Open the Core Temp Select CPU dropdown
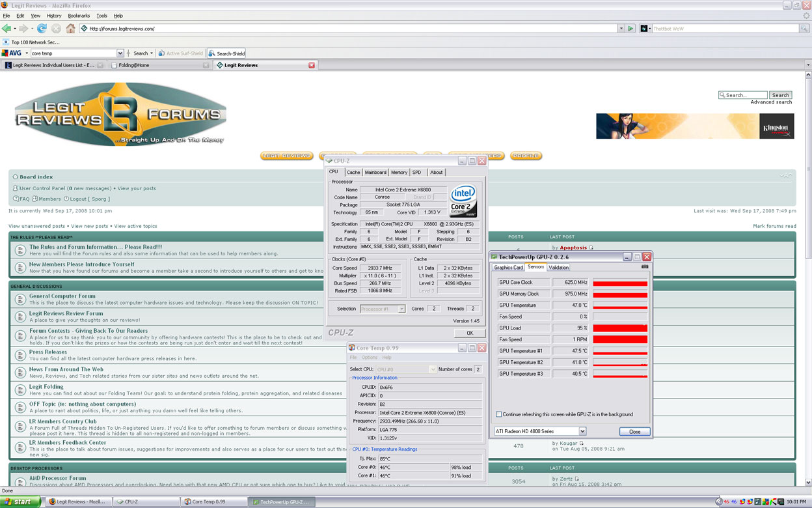Image resolution: width=812 pixels, height=508 pixels. tap(433, 369)
